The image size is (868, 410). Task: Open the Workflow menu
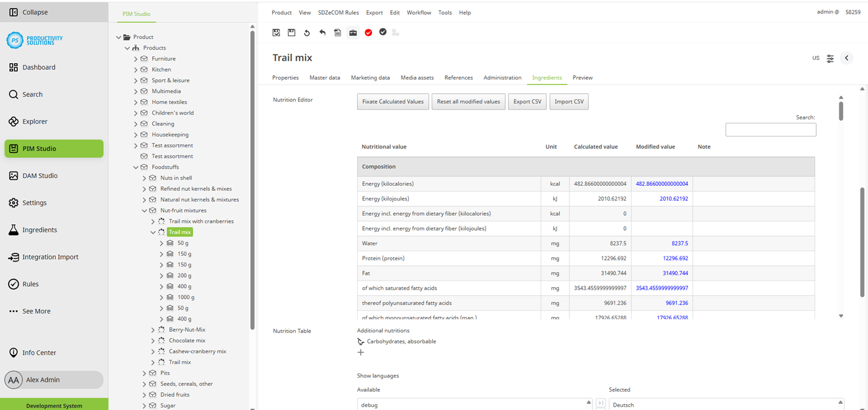pyautogui.click(x=419, y=12)
